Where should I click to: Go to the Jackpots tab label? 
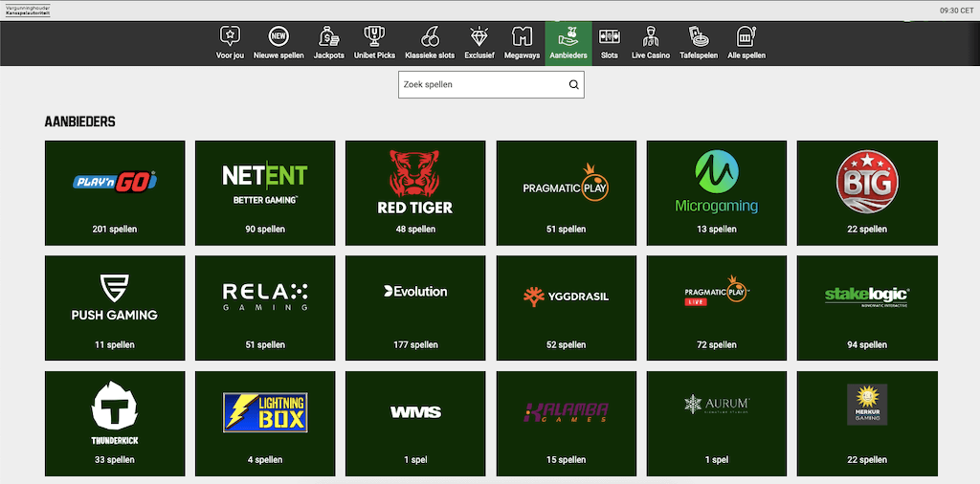pyautogui.click(x=329, y=55)
